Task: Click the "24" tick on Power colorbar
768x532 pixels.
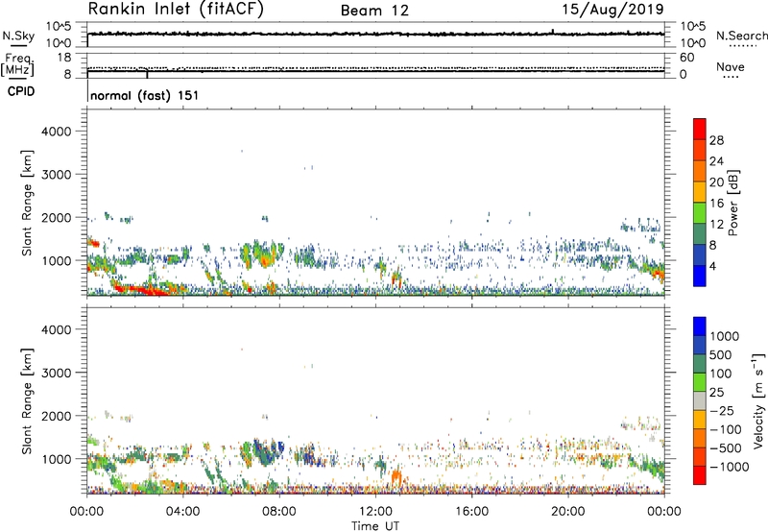Action: pos(716,161)
